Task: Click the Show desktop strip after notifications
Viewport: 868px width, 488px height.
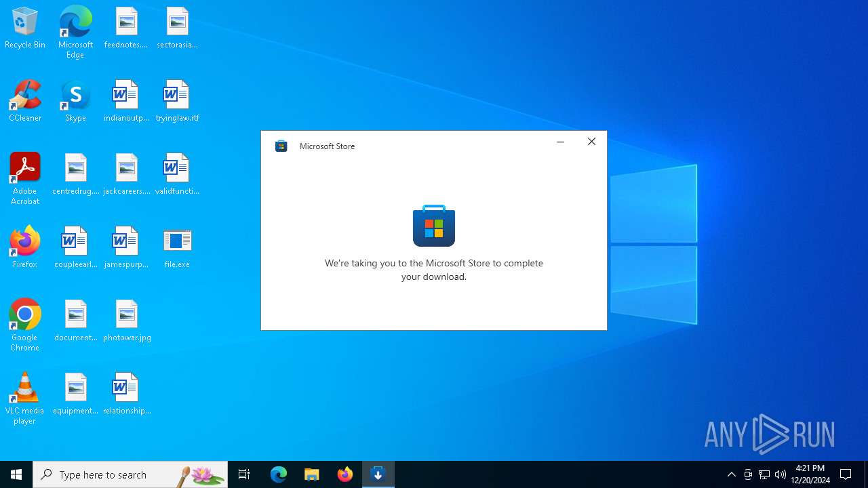Action: tap(866, 474)
